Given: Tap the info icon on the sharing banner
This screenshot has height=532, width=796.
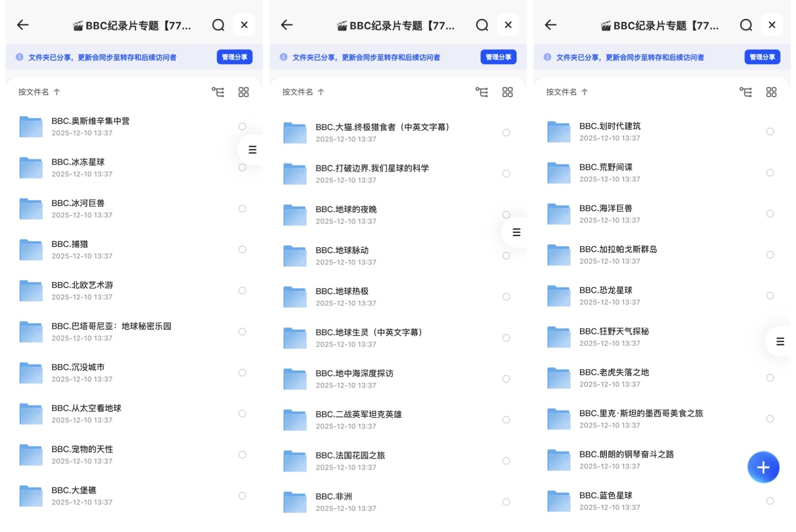Looking at the screenshot, I should [19, 57].
